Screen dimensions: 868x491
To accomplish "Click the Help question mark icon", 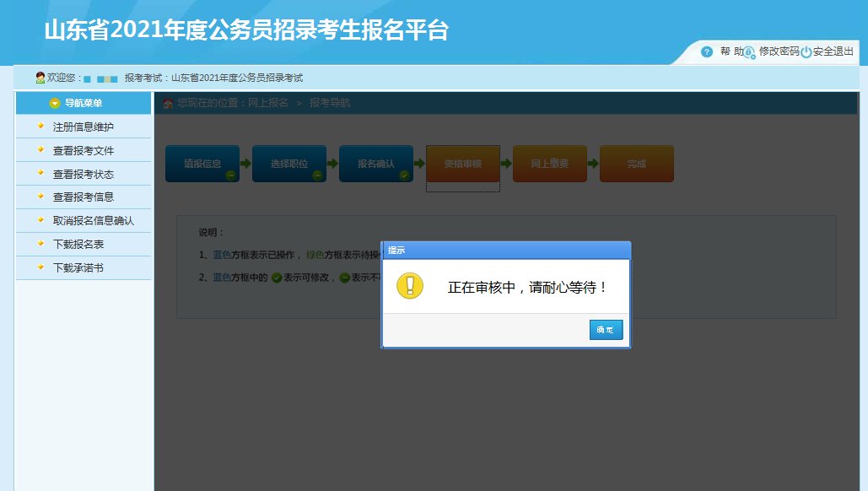I will coord(706,51).
